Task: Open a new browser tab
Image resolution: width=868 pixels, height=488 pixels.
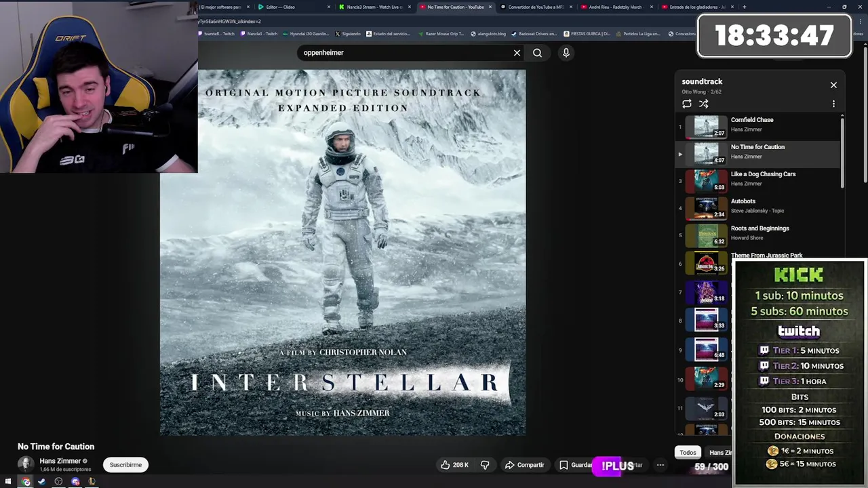Action: (745, 7)
